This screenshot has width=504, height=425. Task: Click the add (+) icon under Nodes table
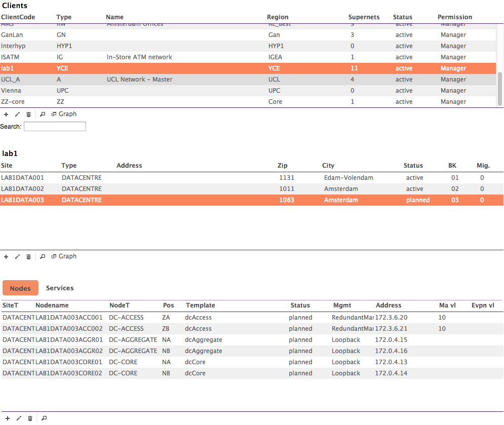(x=7, y=418)
